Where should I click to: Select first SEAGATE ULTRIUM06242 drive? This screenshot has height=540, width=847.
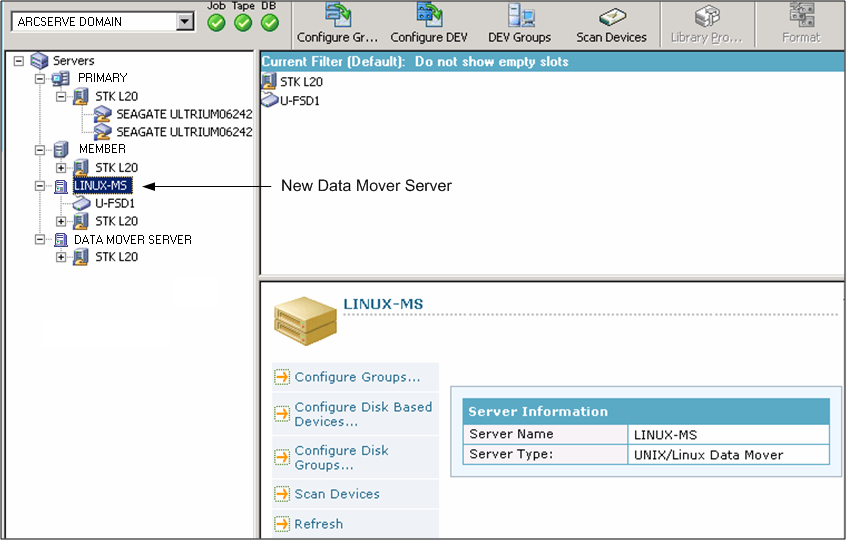tap(183, 114)
